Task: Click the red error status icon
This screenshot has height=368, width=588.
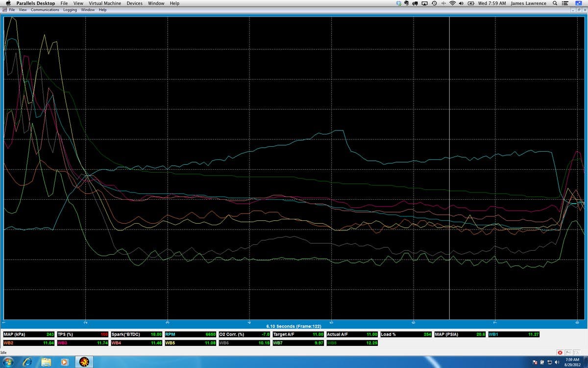Action: 560,353
